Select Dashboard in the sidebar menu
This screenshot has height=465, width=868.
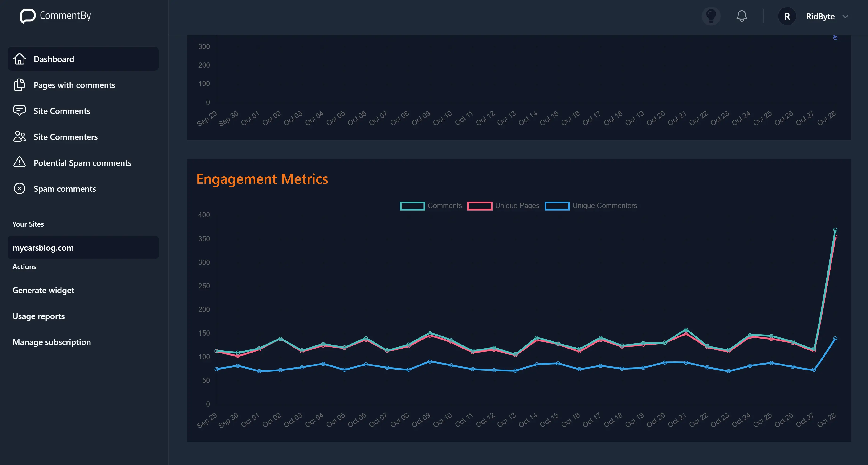click(54, 59)
